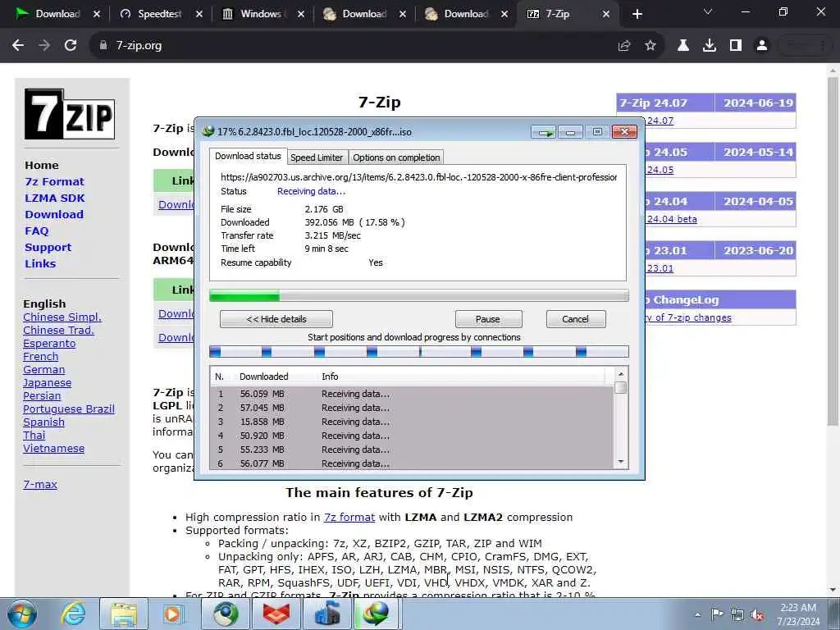Open the browser downloads icon
Viewport: 840px width, 630px height.
[x=710, y=46]
